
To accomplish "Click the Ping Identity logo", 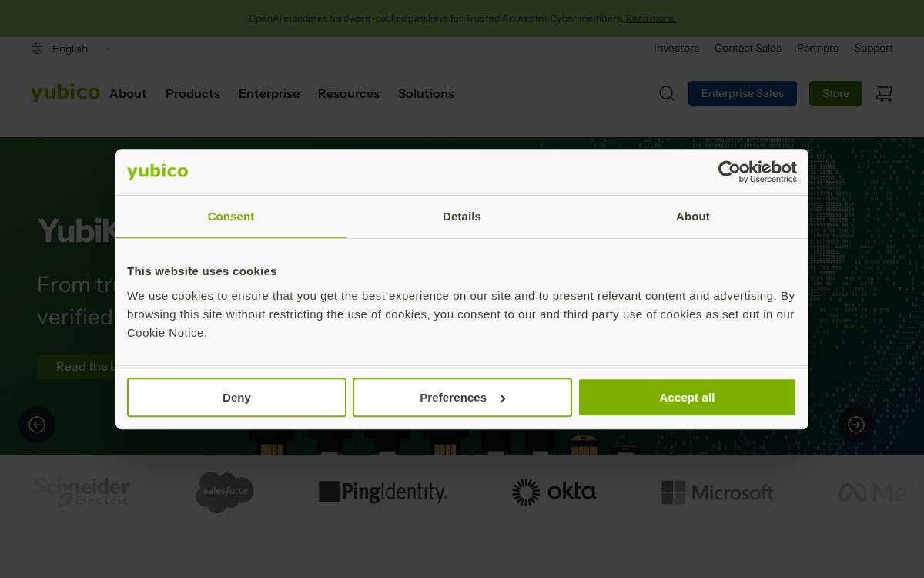I will tap(383, 492).
